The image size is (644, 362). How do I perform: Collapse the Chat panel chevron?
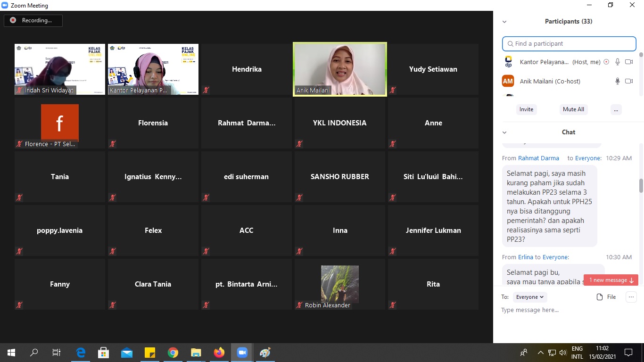click(504, 132)
